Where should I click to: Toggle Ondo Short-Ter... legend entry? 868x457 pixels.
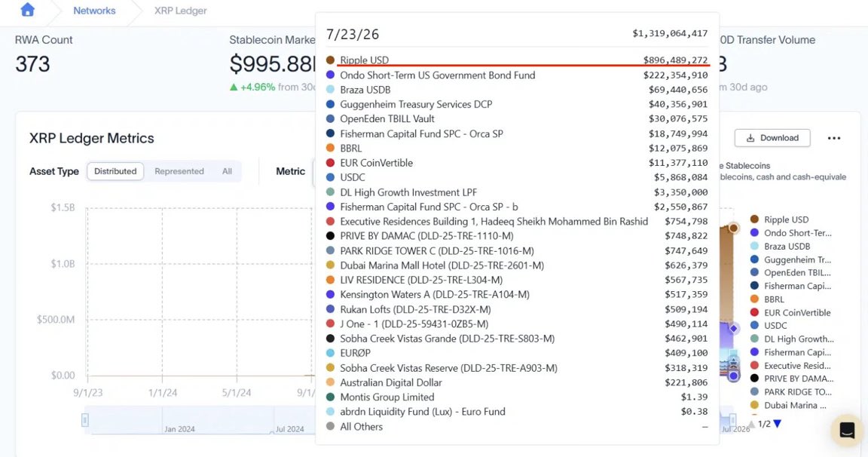click(790, 233)
